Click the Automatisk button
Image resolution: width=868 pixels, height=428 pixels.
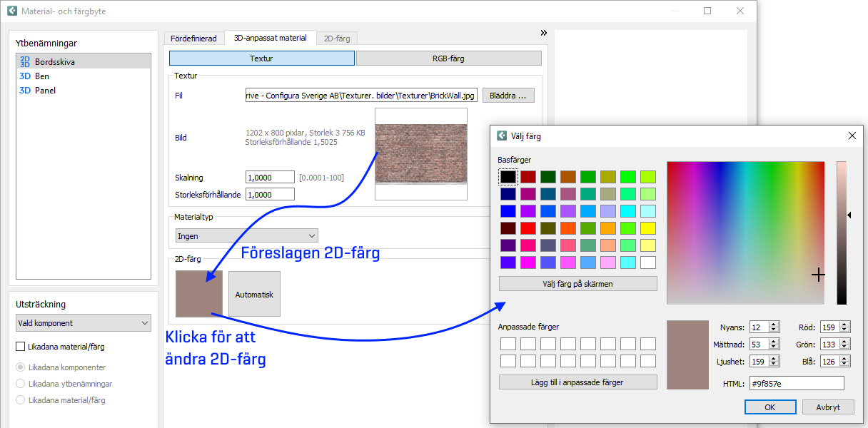pyautogui.click(x=254, y=294)
